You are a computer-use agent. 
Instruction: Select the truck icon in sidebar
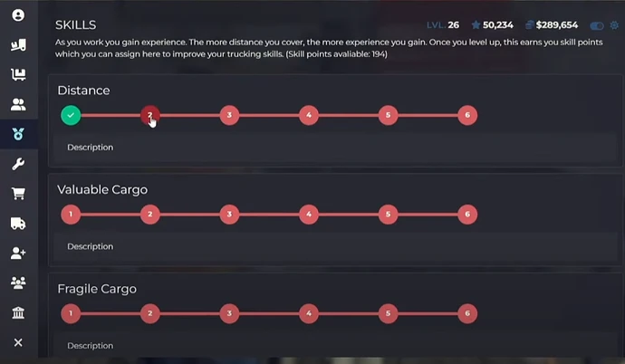click(18, 224)
